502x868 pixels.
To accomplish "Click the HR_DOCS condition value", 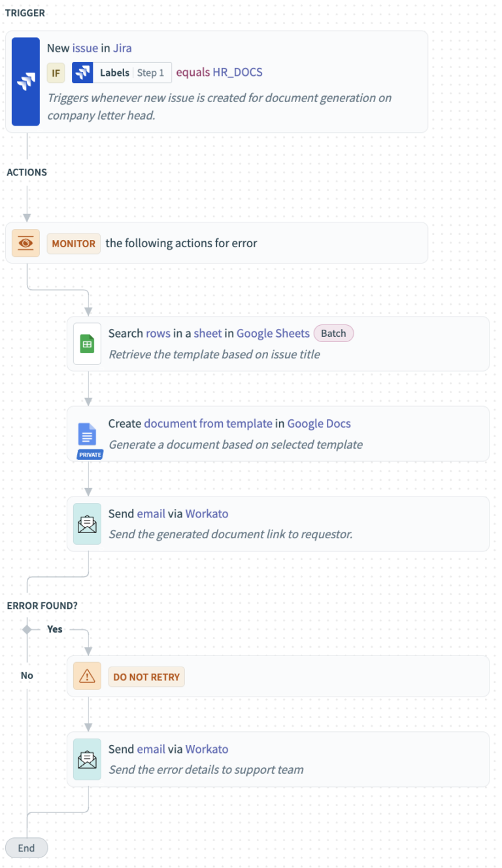I will [237, 73].
